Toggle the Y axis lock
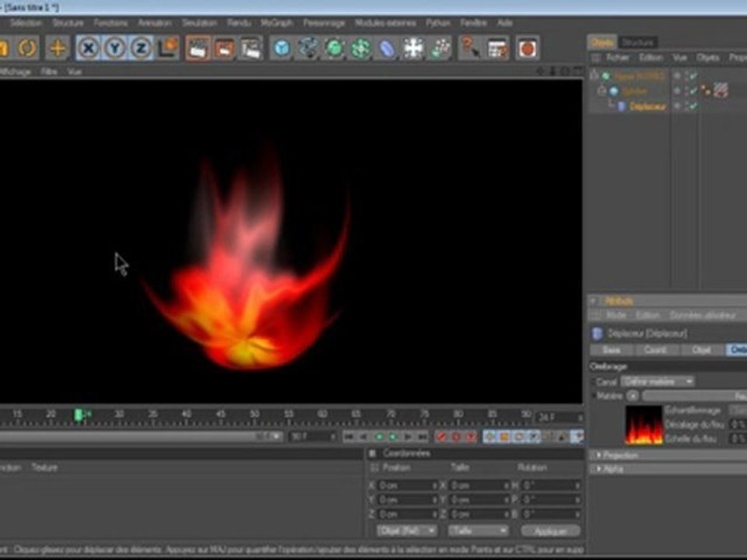 click(x=115, y=48)
